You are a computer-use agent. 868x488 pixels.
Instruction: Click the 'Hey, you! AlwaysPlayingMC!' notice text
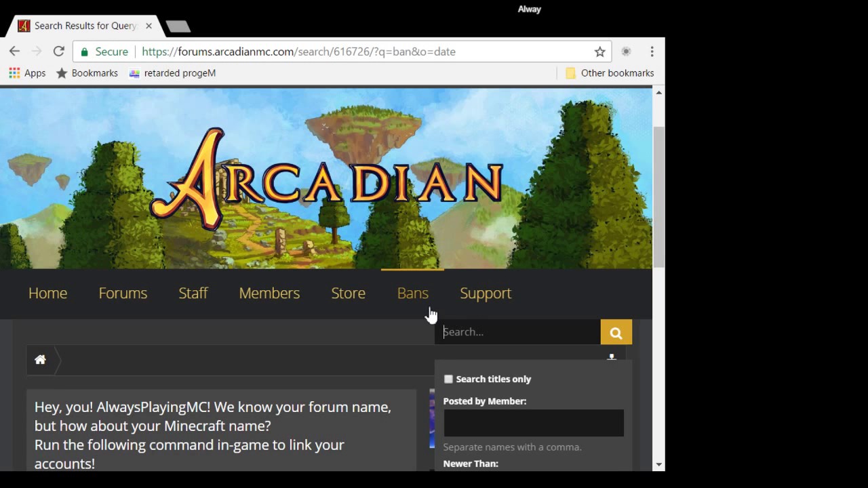(x=213, y=435)
